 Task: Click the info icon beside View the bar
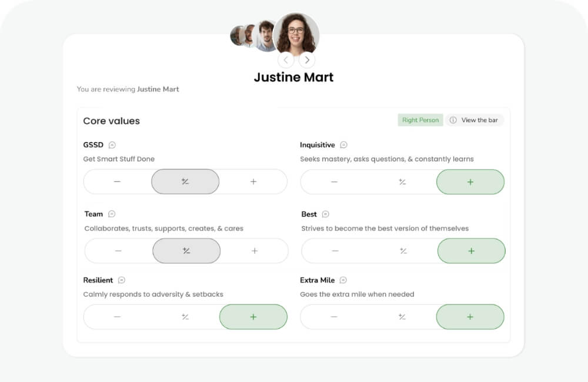click(453, 120)
